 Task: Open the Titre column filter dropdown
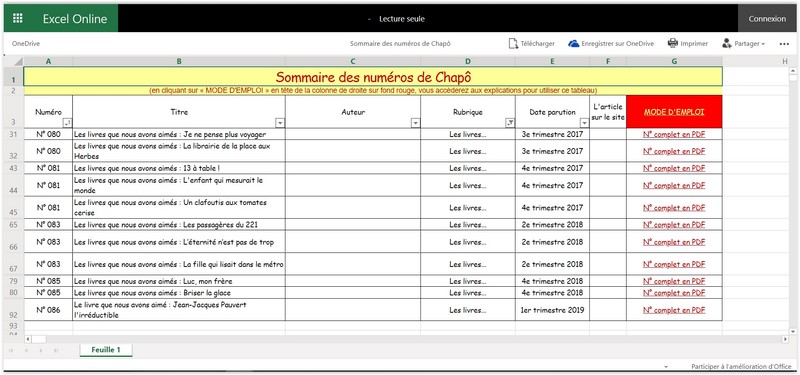click(280, 122)
